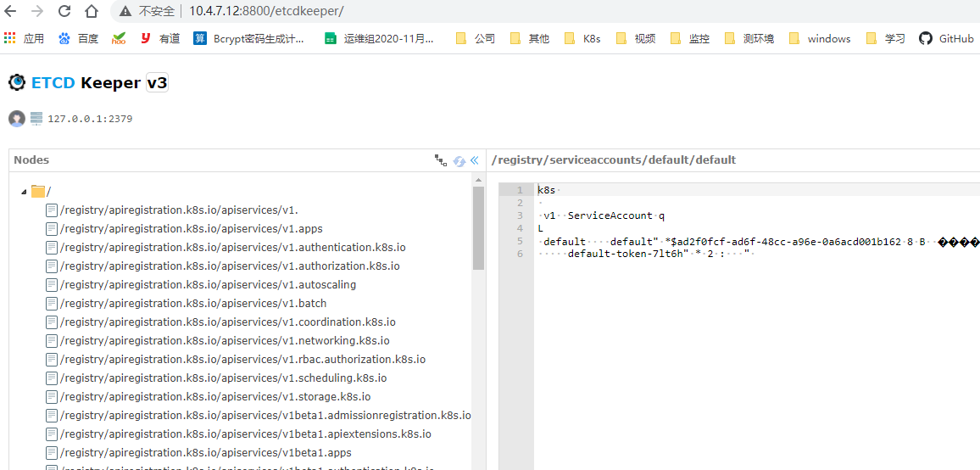Click the key path /registry/serviceaccounts/default/default
This screenshot has height=470, width=980.
tap(614, 160)
